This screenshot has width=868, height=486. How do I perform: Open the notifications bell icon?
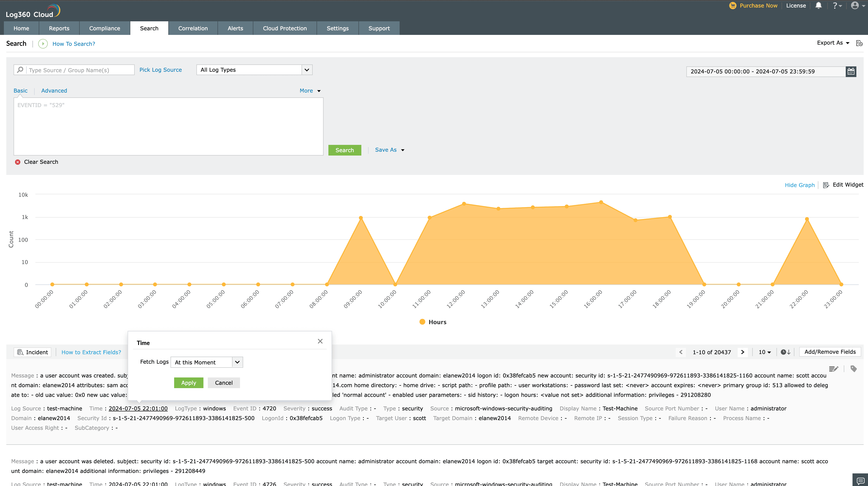[x=818, y=5]
